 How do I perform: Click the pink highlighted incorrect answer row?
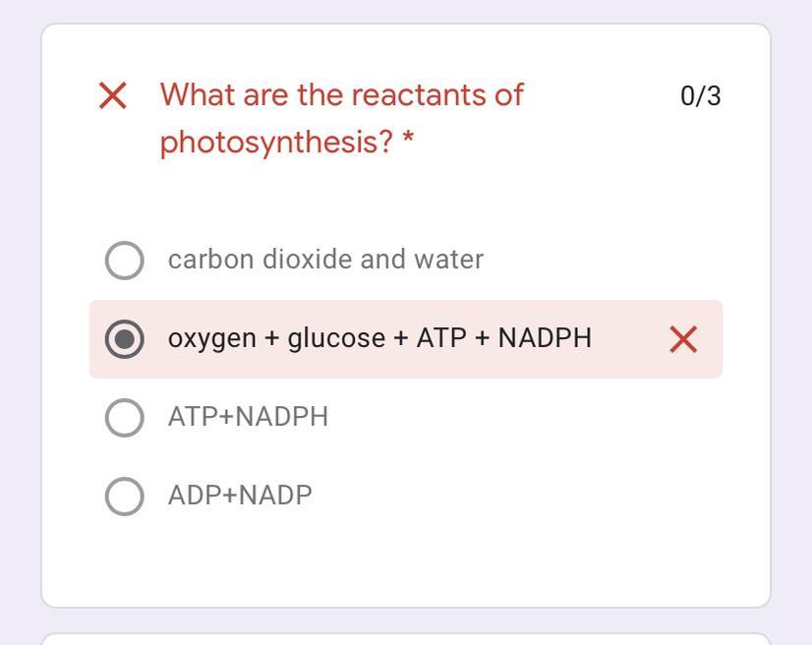coord(629,339)
